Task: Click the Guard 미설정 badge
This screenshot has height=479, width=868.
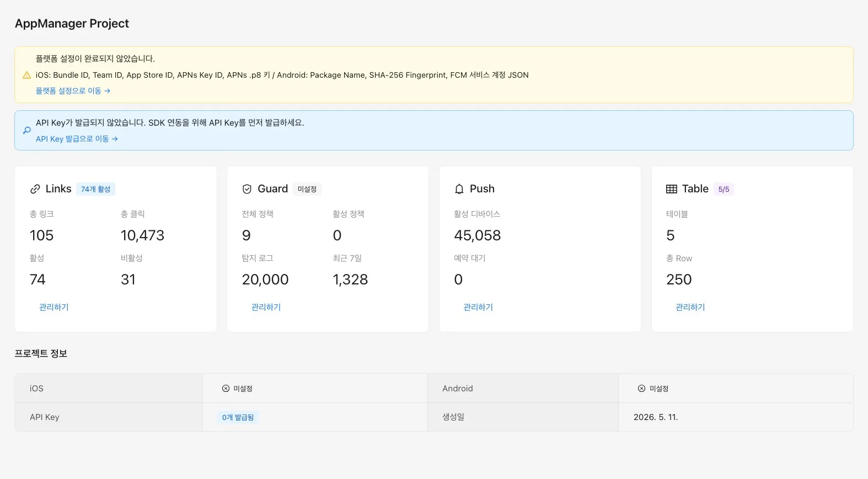Action: (307, 189)
